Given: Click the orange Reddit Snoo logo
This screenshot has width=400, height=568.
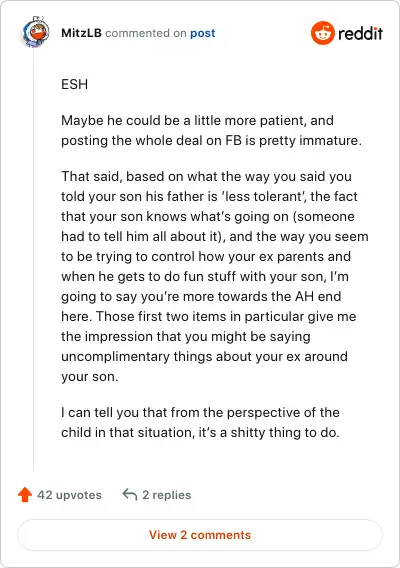Looking at the screenshot, I should (x=322, y=33).
